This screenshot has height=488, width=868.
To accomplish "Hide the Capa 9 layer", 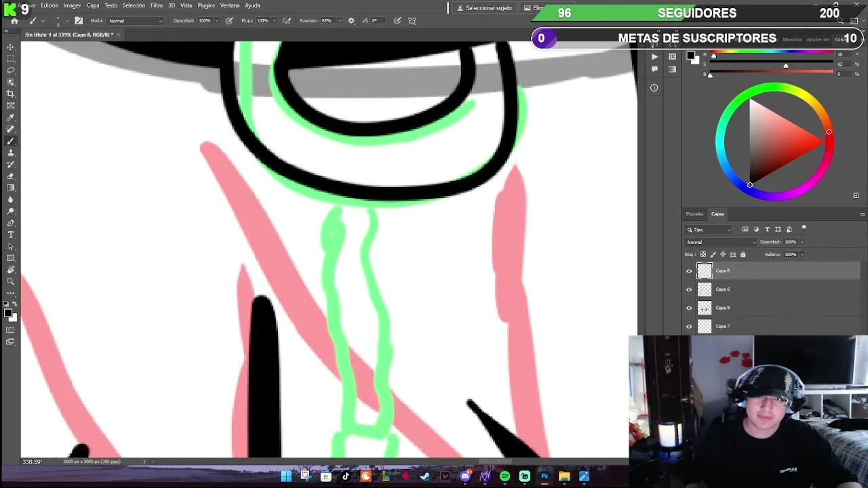I will click(x=689, y=308).
